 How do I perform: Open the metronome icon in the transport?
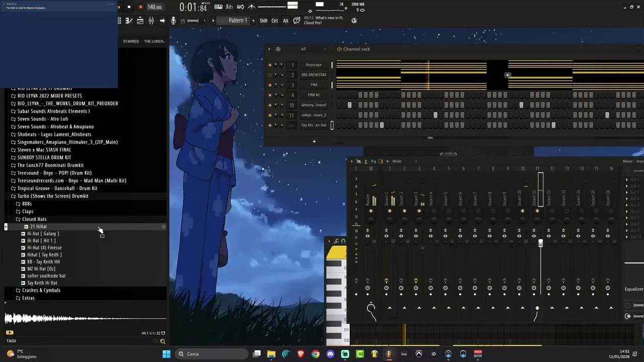[x=252, y=7]
